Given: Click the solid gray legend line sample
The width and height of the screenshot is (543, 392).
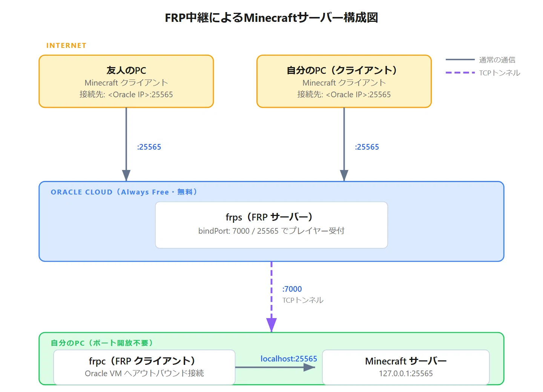Looking at the screenshot, I should 460,60.
